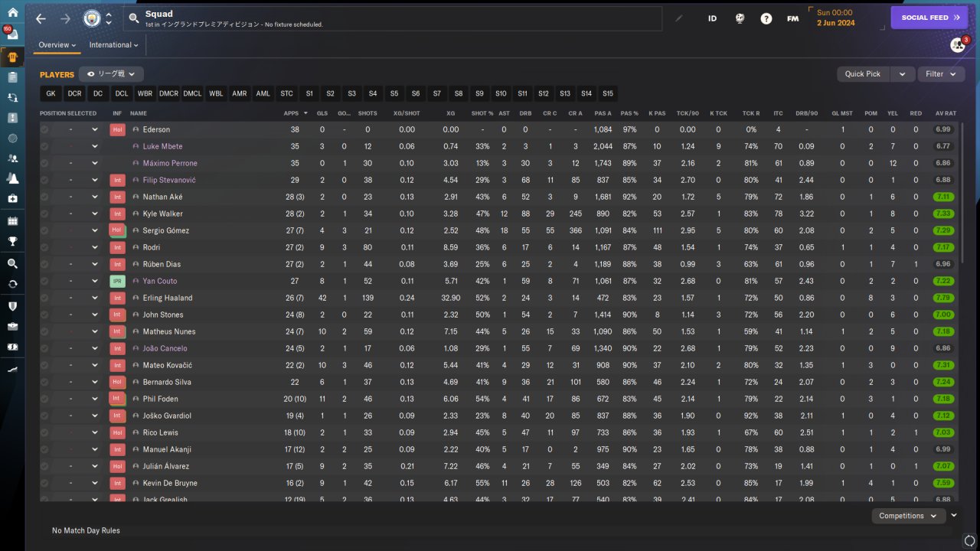Go back to the previous screen
This screenshot has height=551, width=980.
pyautogui.click(x=41, y=18)
